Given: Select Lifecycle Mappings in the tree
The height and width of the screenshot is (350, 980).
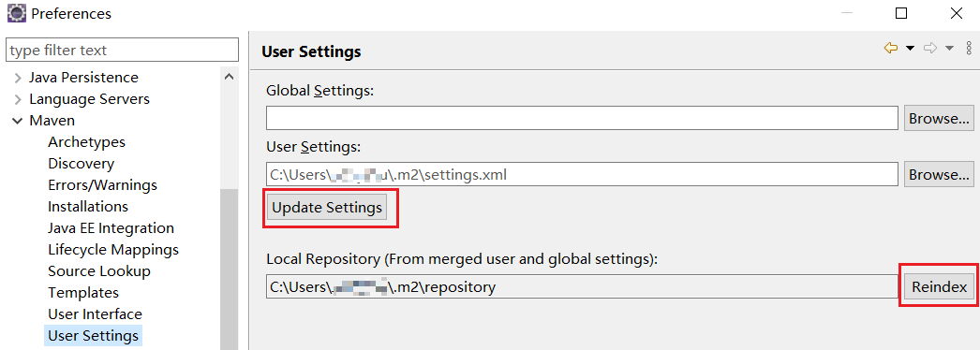Looking at the screenshot, I should (113, 250).
